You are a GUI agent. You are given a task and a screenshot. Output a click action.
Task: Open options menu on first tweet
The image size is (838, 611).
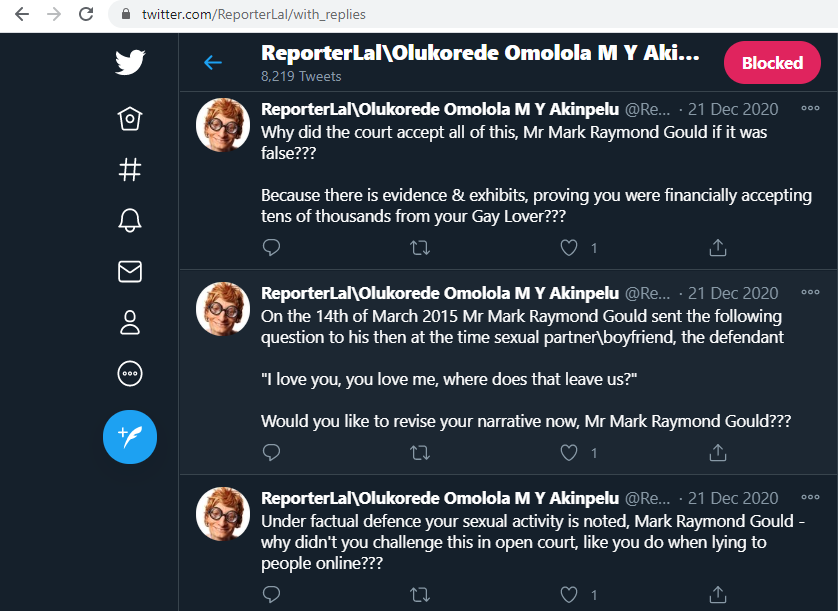pos(810,108)
